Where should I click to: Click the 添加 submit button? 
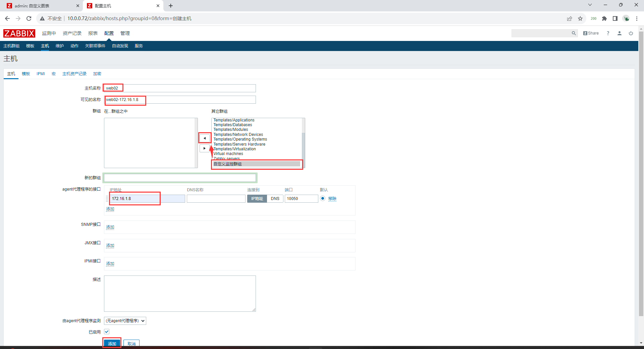(x=112, y=344)
